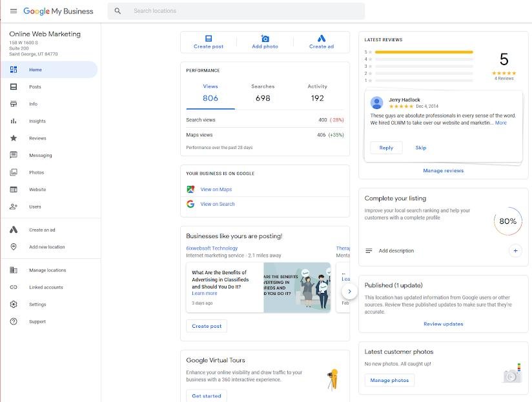
Task: Click the Google Maps icon
Action: coord(190,189)
